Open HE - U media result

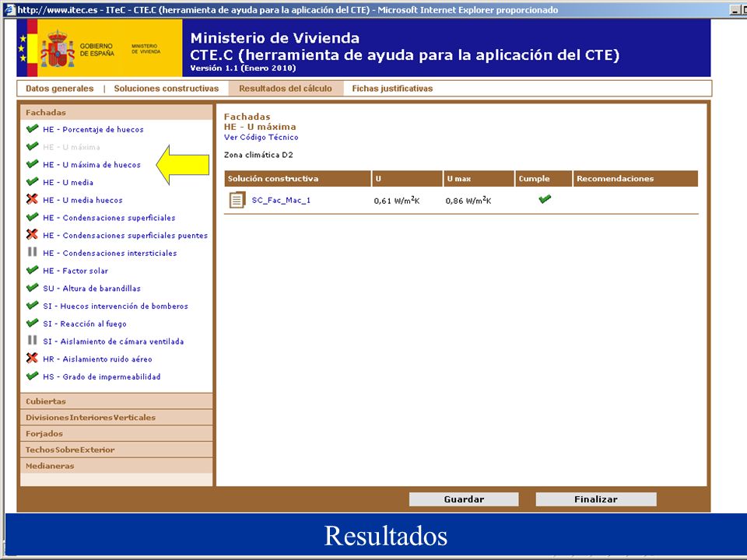pos(68,182)
